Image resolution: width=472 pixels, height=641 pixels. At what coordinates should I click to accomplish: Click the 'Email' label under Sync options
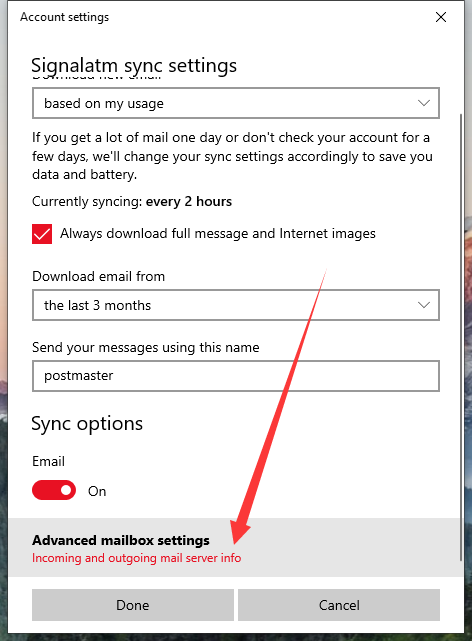coord(49,462)
